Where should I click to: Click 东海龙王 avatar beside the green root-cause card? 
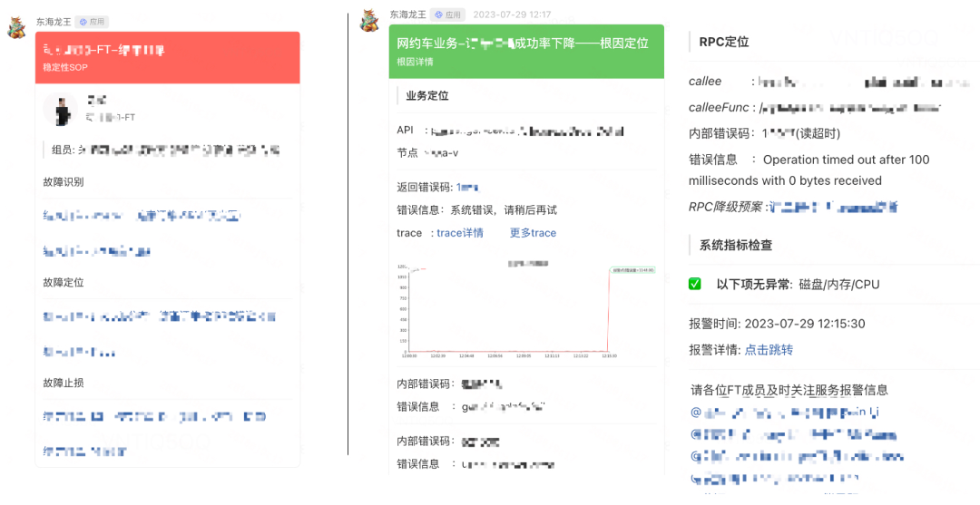point(369,21)
